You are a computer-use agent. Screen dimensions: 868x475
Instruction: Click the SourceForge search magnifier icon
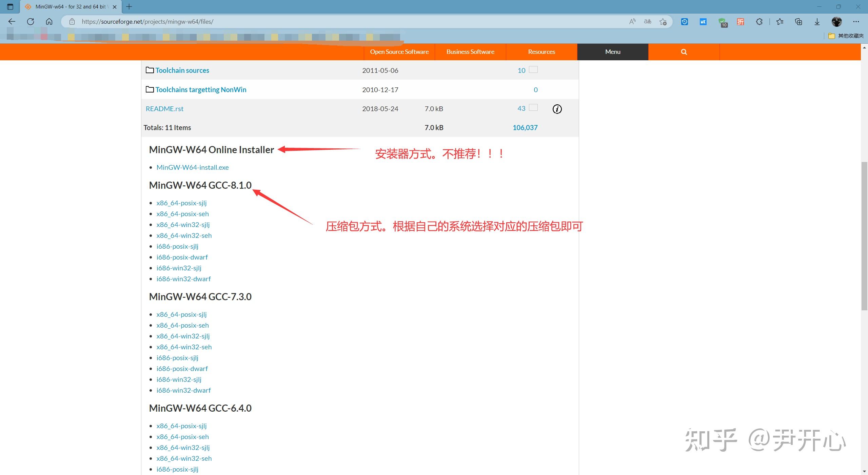tap(684, 52)
